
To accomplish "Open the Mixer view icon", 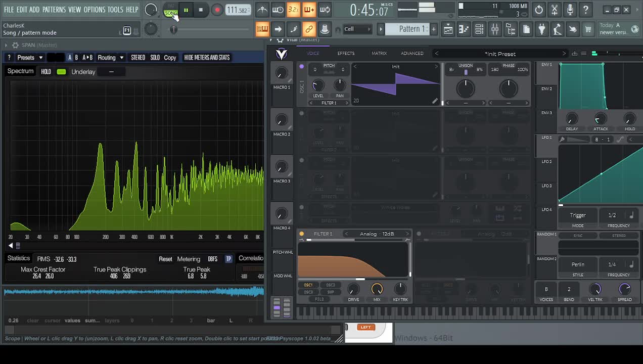I will tap(495, 29).
